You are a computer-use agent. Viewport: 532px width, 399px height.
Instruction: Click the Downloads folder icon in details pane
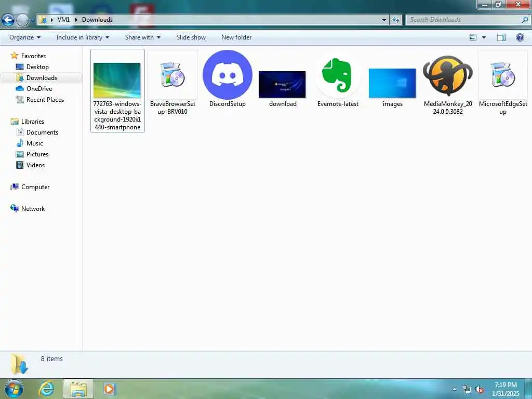tap(19, 364)
